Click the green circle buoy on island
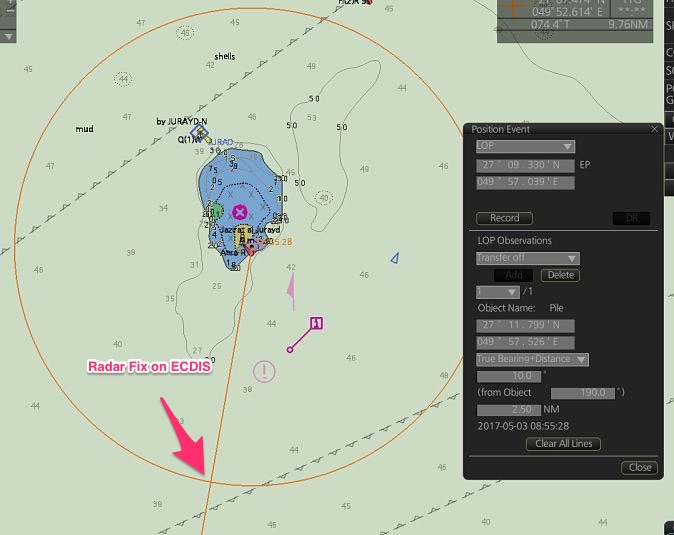Image resolution: width=674 pixels, height=535 pixels. pyautogui.click(x=212, y=212)
